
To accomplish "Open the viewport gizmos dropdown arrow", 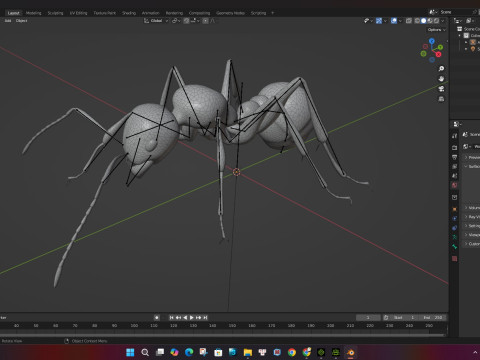I will (385, 21).
